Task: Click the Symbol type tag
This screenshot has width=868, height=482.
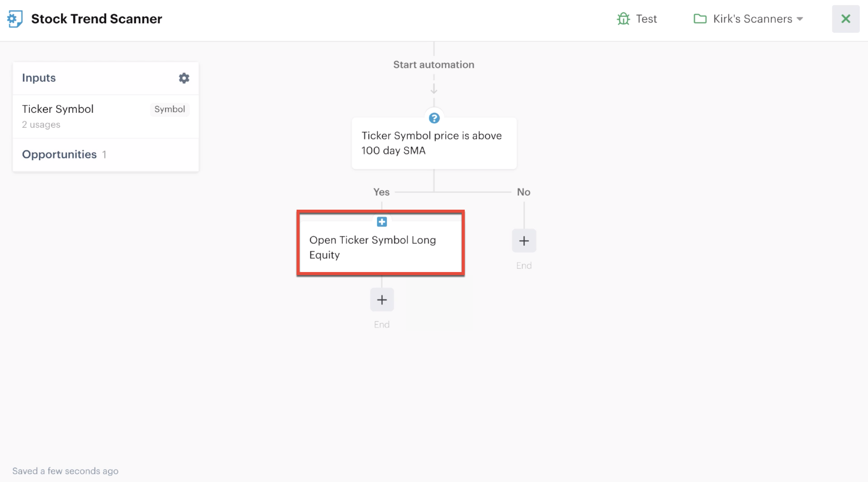Action: tap(169, 109)
